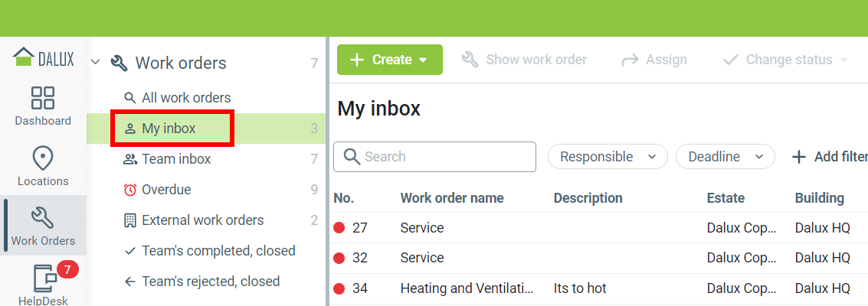Click the red status dot on work order 27
The image size is (868, 306).
click(x=339, y=228)
